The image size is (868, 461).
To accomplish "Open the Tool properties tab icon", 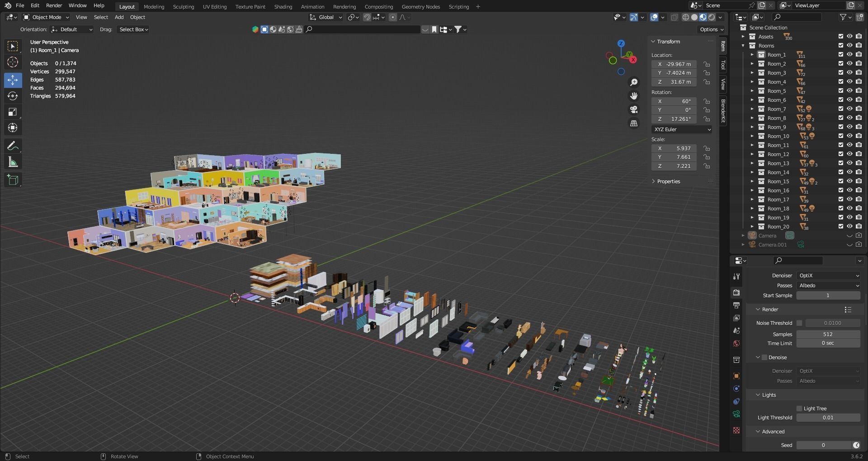I will click(736, 276).
